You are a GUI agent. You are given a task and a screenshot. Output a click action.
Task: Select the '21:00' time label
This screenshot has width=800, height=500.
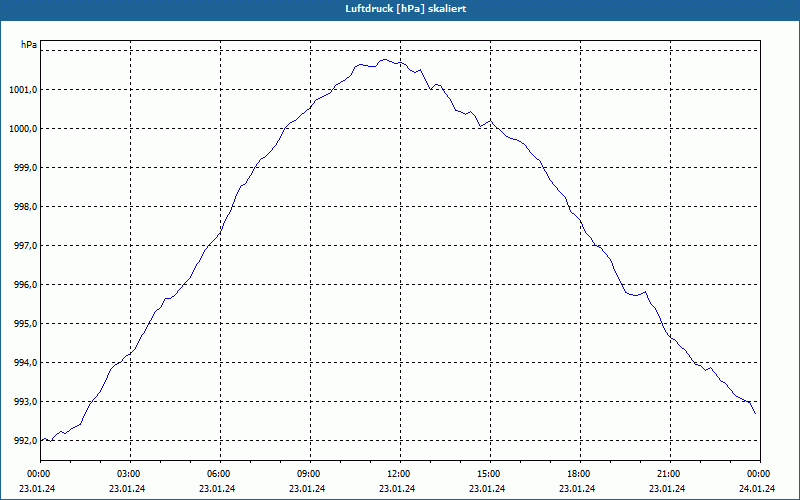tap(667, 474)
